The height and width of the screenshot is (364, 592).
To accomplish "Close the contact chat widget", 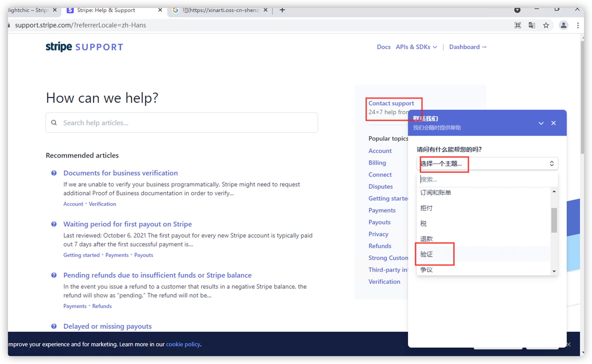I will point(553,123).
